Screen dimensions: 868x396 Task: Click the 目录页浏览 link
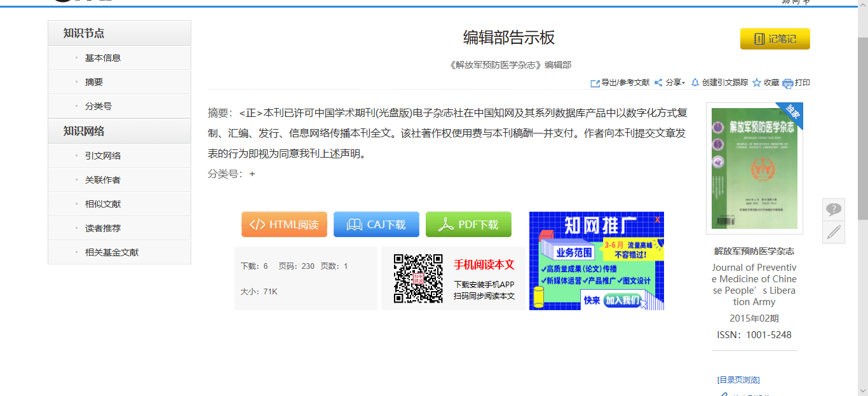pyautogui.click(x=738, y=380)
